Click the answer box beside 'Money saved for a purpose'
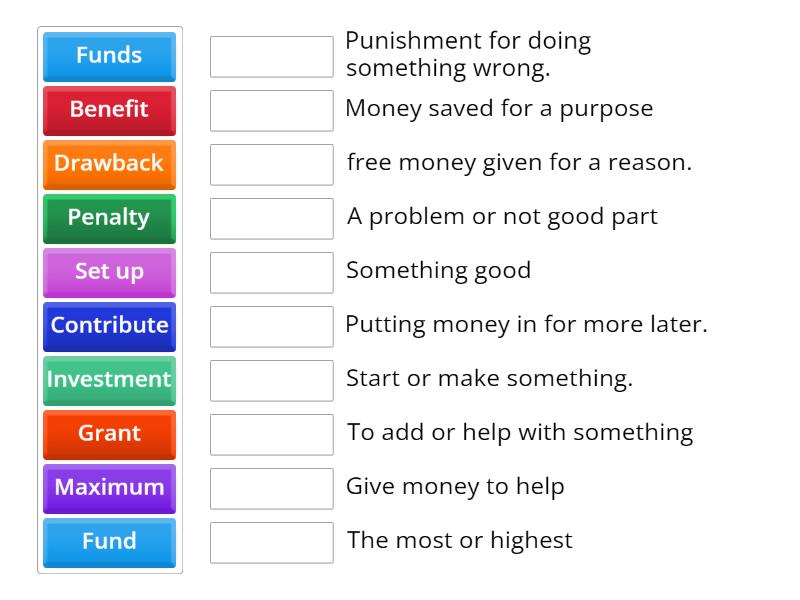This screenshot has width=800, height=600. click(x=271, y=110)
